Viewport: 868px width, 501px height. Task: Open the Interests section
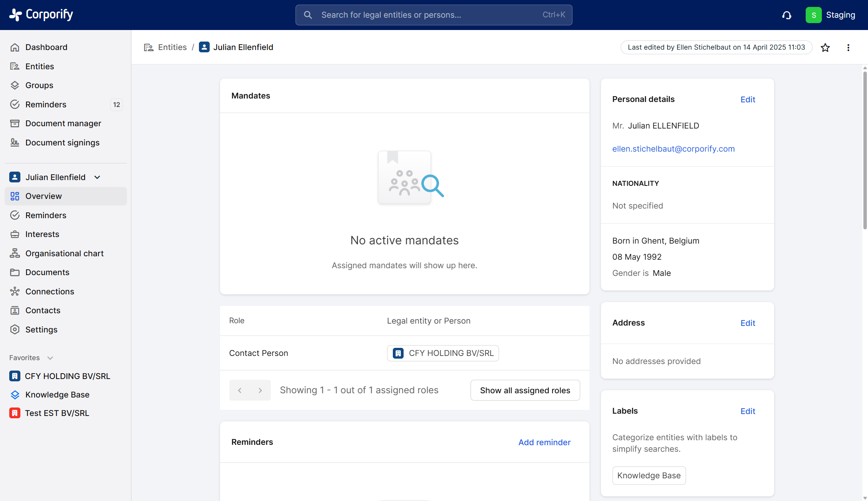(x=42, y=234)
